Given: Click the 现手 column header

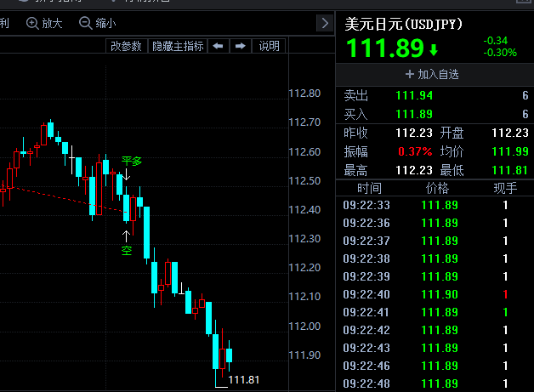Looking at the screenshot, I should (505, 188).
